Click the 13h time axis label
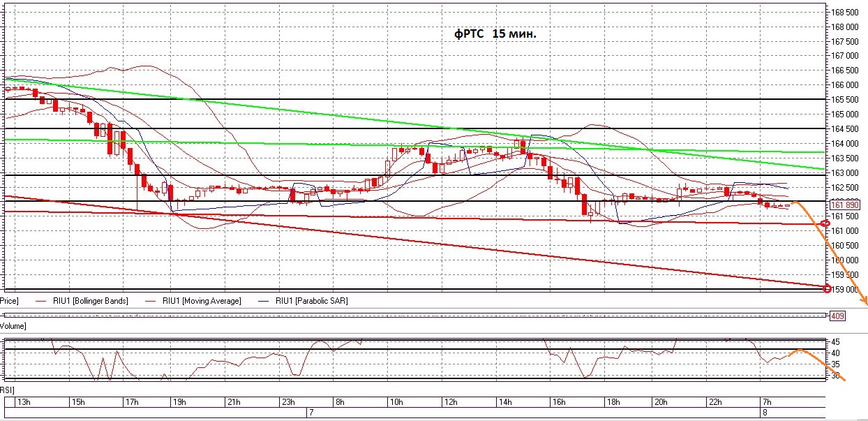The height and width of the screenshot is (421, 868). pos(24,402)
